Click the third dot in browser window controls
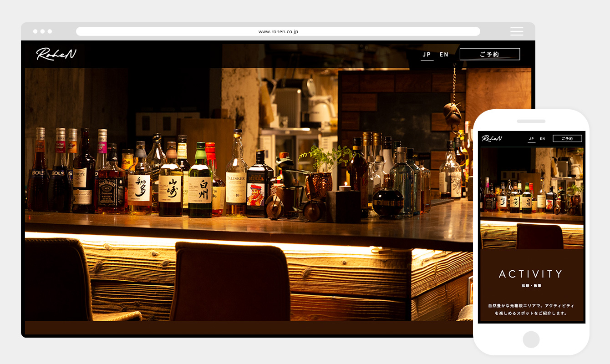Screen dimensions: 610x364 pyautogui.click(x=50, y=31)
